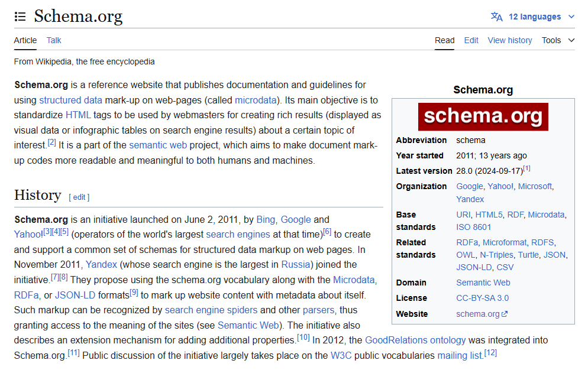This screenshot has width=588, height=370.
Task: Open Microformat link in Related standards
Action: [505, 242]
